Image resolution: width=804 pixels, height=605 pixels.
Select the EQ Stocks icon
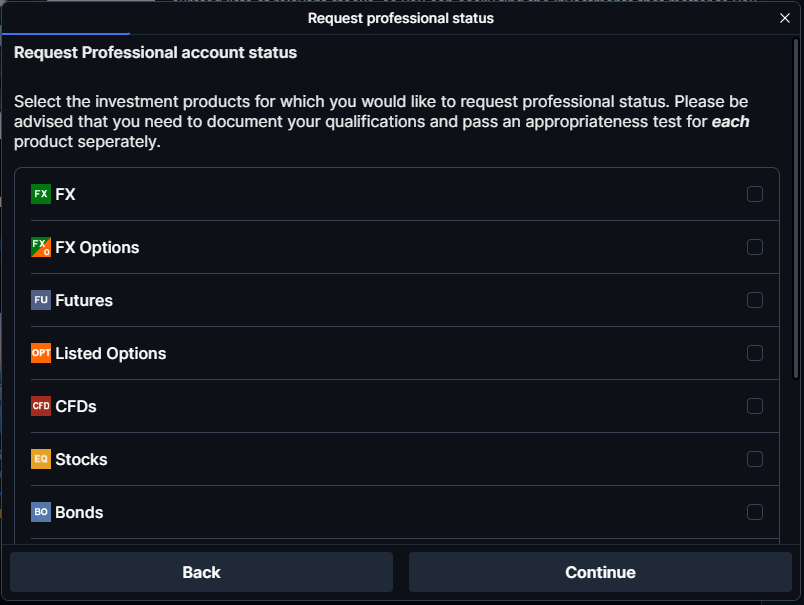tap(41, 459)
